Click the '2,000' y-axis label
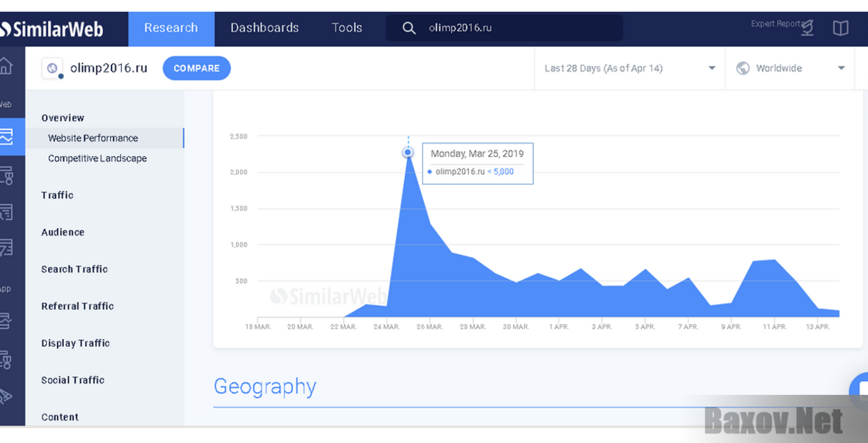This screenshot has width=868, height=443. pos(239,172)
